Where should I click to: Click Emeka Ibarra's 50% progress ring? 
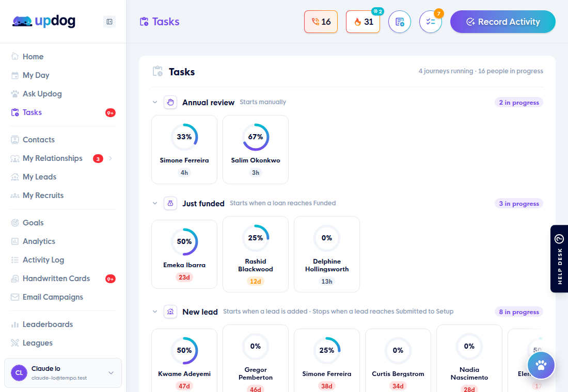[x=184, y=241]
